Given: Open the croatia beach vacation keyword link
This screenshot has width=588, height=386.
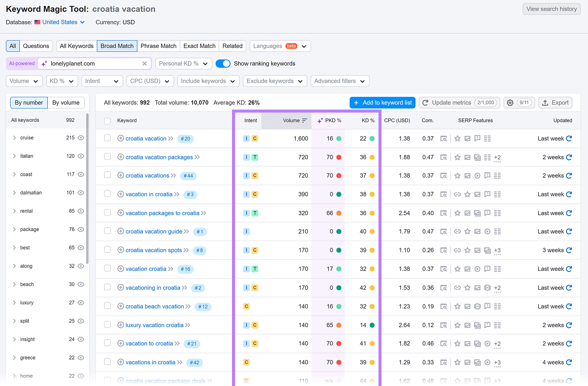Looking at the screenshot, I should point(154,306).
